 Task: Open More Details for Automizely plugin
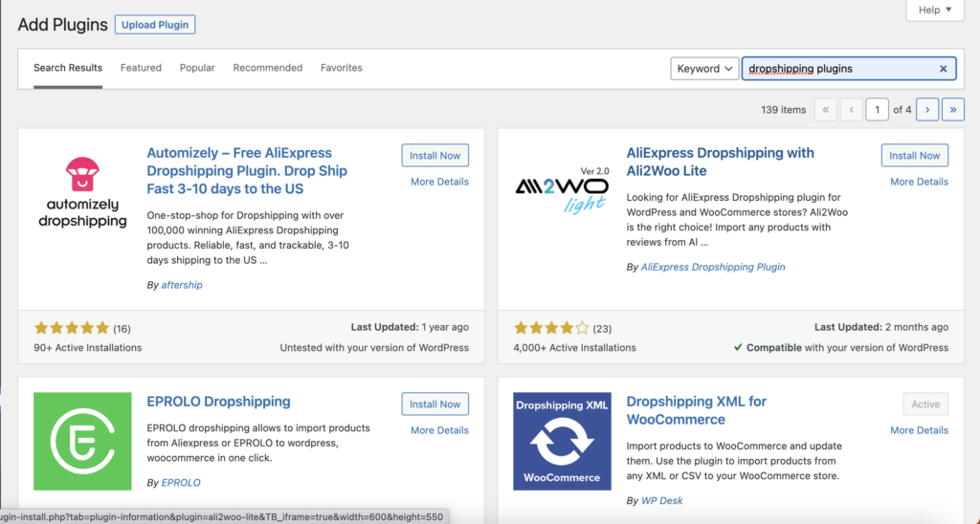tap(439, 182)
